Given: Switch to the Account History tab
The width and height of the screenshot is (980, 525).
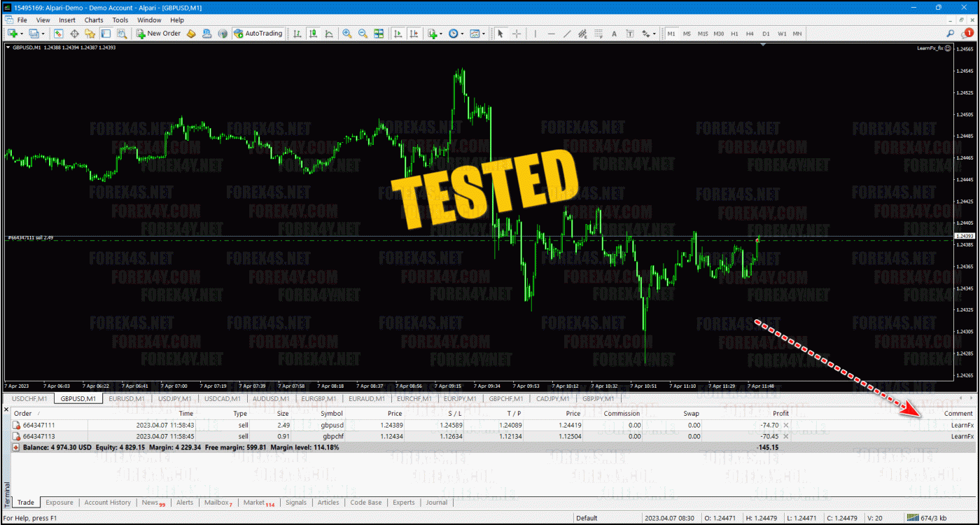Looking at the screenshot, I should click(x=107, y=503).
